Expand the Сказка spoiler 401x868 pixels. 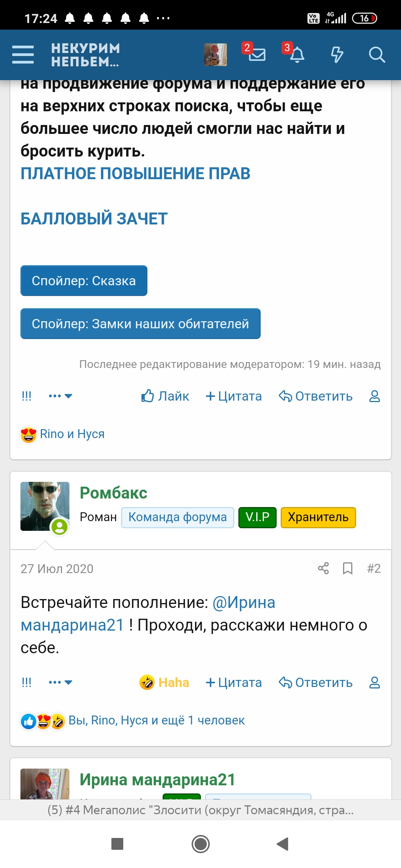(84, 281)
